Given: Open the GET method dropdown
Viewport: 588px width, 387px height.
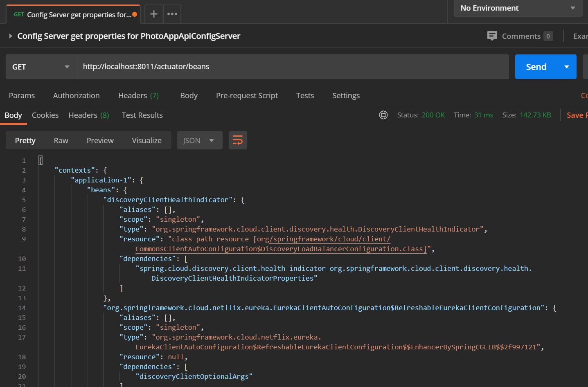Looking at the screenshot, I should click(x=41, y=67).
